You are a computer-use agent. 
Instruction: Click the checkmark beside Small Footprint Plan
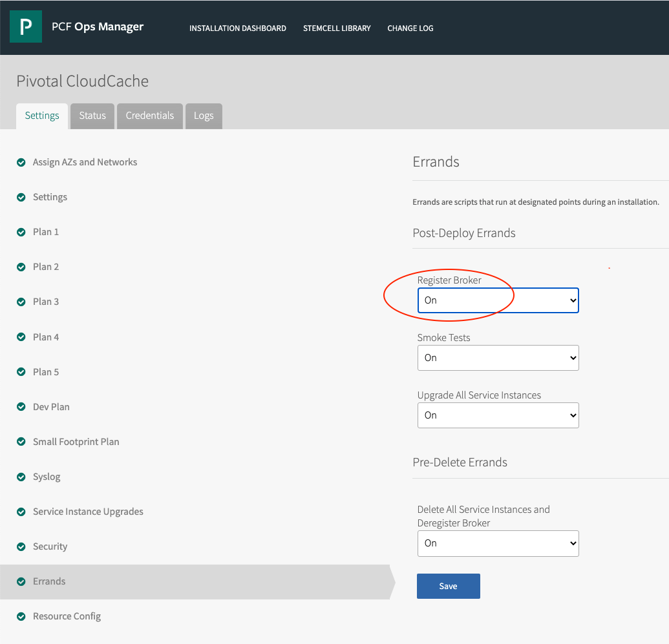tap(21, 442)
